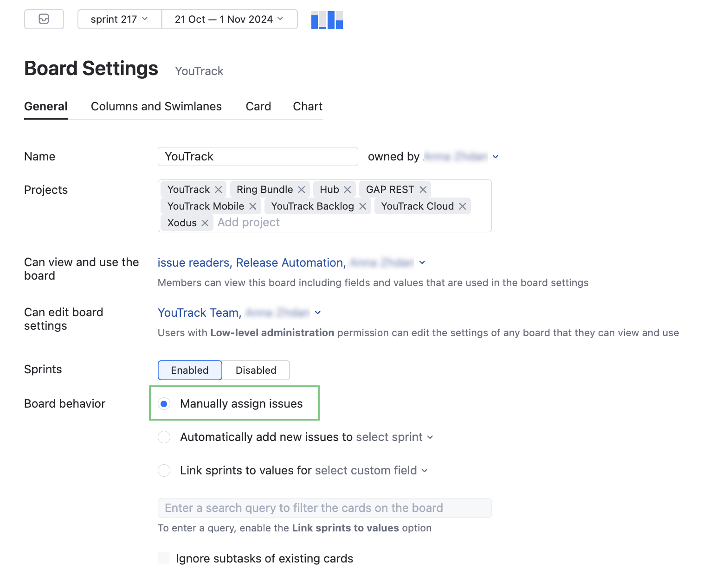Open the sprint progress chart icon
The height and width of the screenshot is (588, 722).
click(x=327, y=20)
